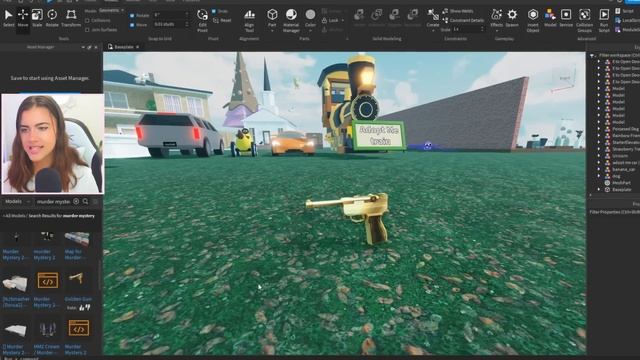Click the LocalScript button
Image resolution: width=640 pixels, height=360 pixels.
pyautogui.click(x=628, y=20)
